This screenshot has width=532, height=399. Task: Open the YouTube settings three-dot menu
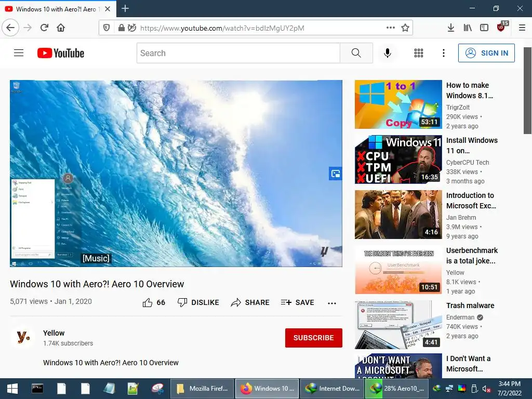[444, 53]
